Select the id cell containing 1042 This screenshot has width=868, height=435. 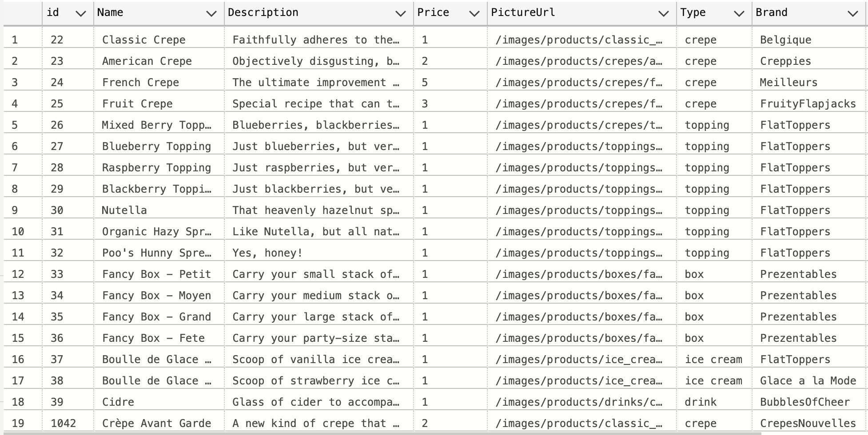63,423
